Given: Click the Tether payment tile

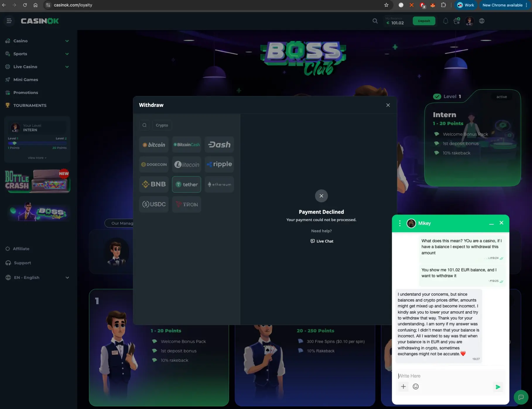Looking at the screenshot, I should point(187,184).
